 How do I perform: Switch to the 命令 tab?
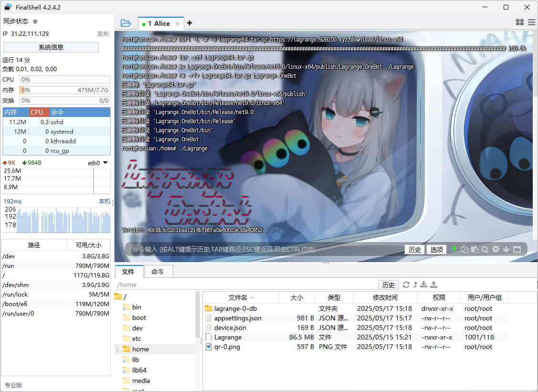158,272
